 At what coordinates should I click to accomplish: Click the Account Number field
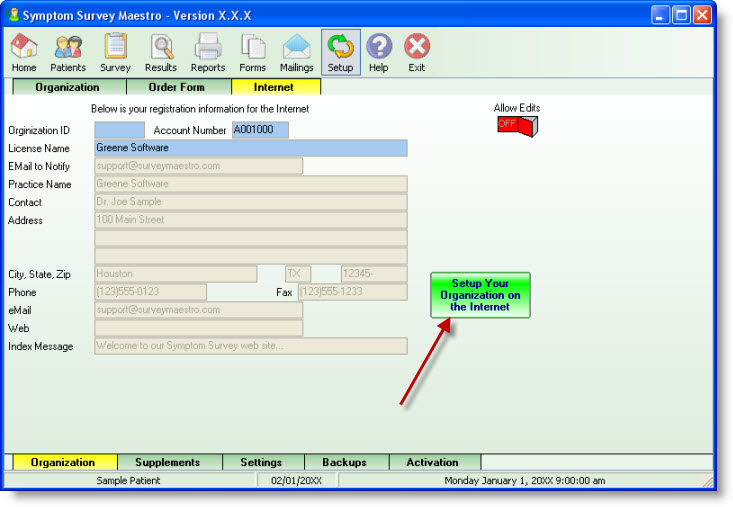click(x=260, y=130)
